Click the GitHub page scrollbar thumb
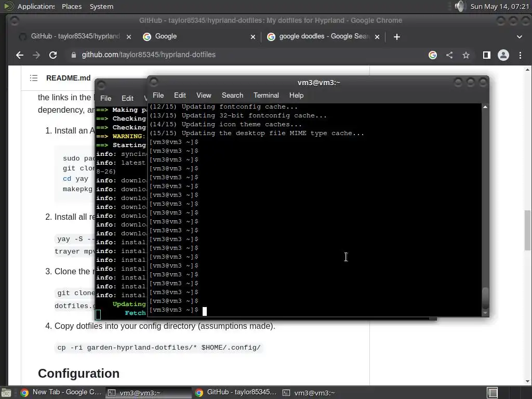Viewport: 532px width, 399px height. coord(527,230)
